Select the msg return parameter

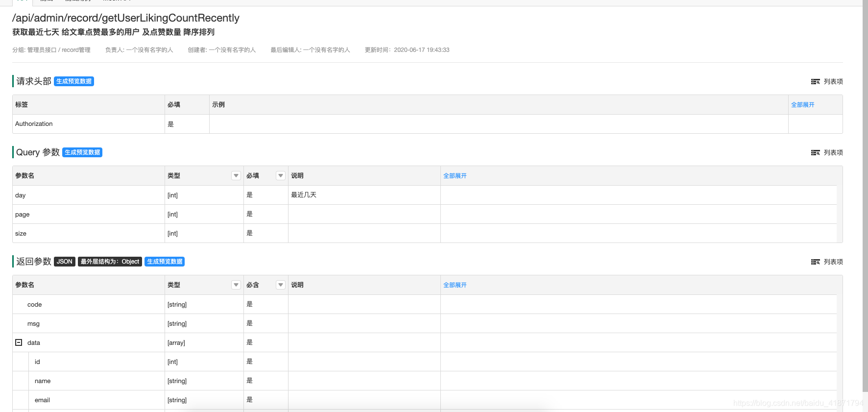click(x=33, y=324)
